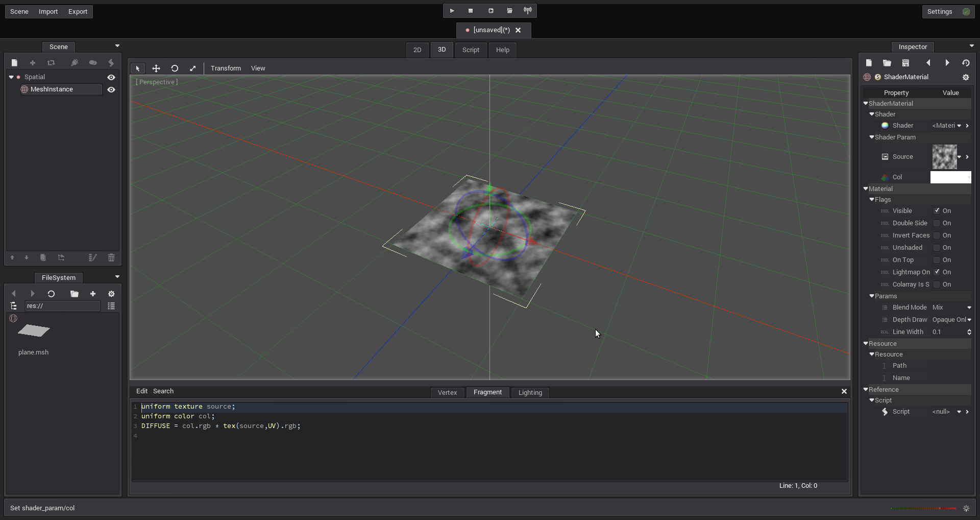Click the instance scene icon in Scene panel
Viewport: 980px width, 520px height.
[x=51, y=63]
